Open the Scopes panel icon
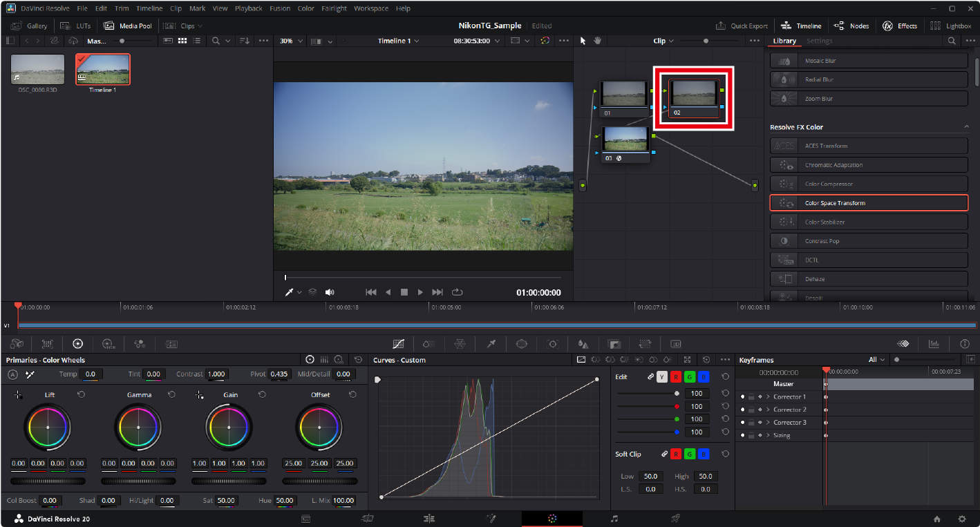 click(x=934, y=343)
